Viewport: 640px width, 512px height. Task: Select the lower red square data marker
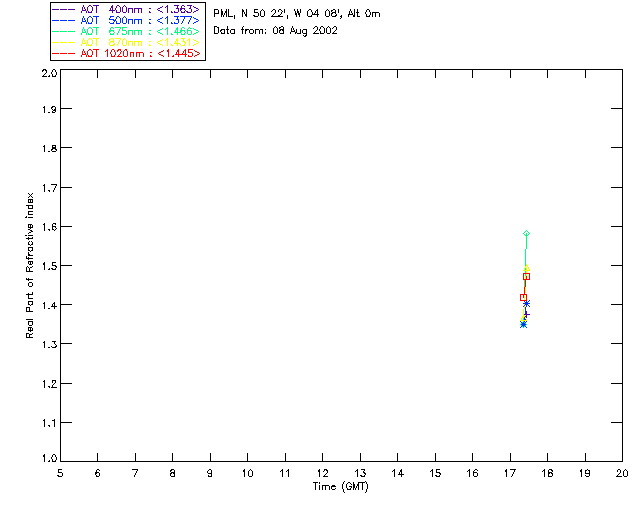click(x=523, y=298)
